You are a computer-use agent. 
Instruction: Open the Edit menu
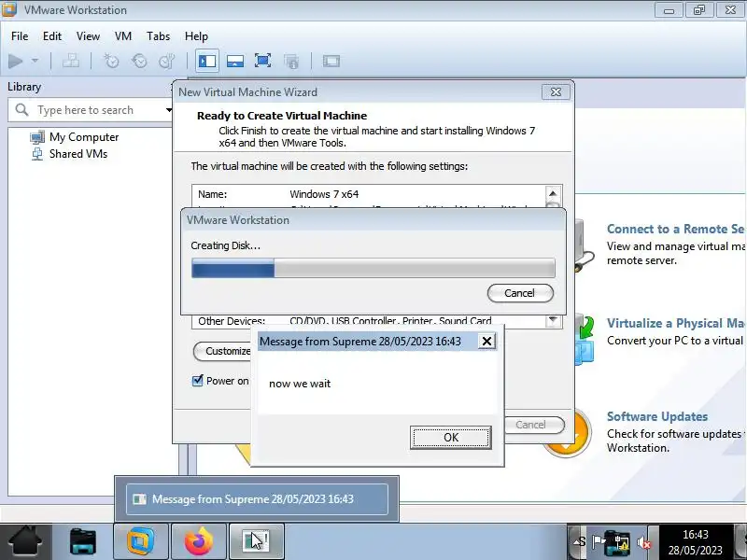click(52, 36)
